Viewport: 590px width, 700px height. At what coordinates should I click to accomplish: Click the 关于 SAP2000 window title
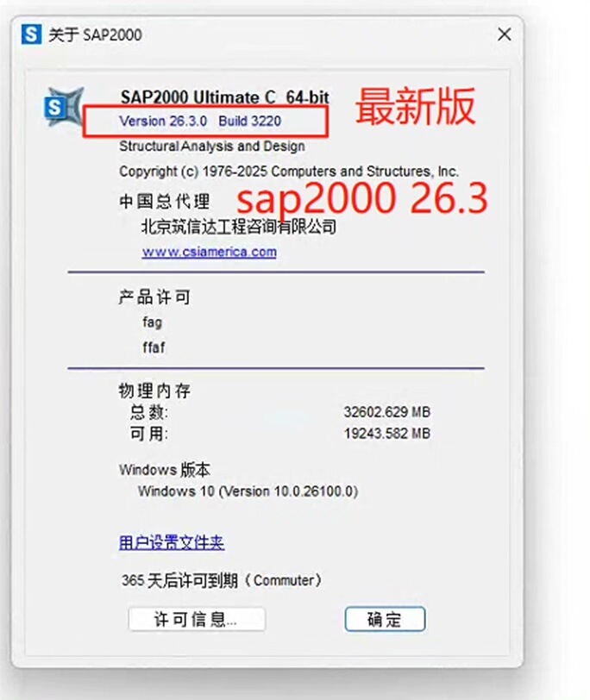pyautogui.click(x=95, y=34)
